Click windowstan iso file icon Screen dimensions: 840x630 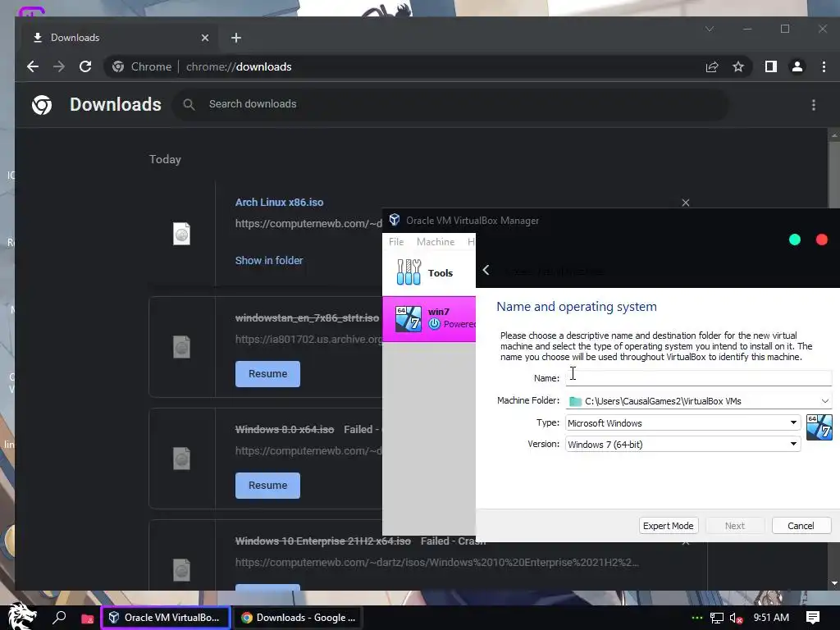click(181, 347)
